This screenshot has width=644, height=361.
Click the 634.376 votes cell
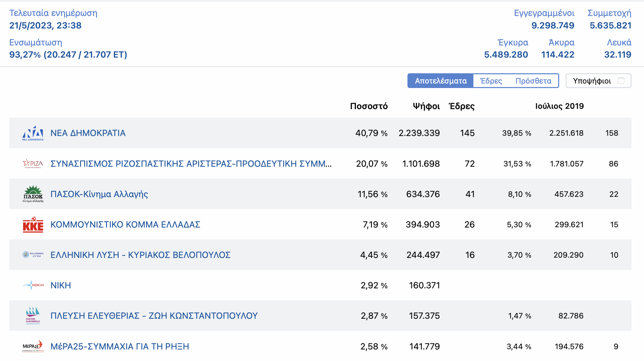point(423,194)
